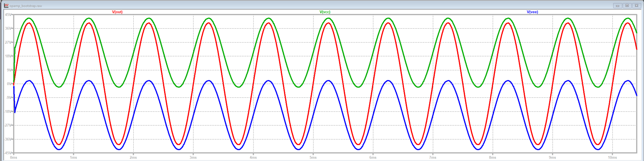
Task: Click the 18V vertical axis label
Action: (8, 56)
